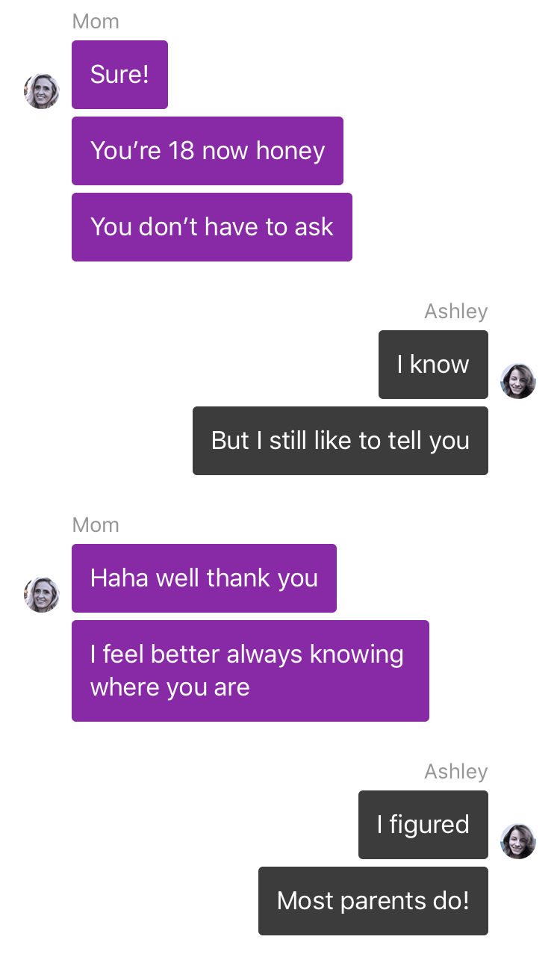Select the 'I feel better always knowing' message
The width and height of the screenshot is (560, 969).
pyautogui.click(x=250, y=671)
